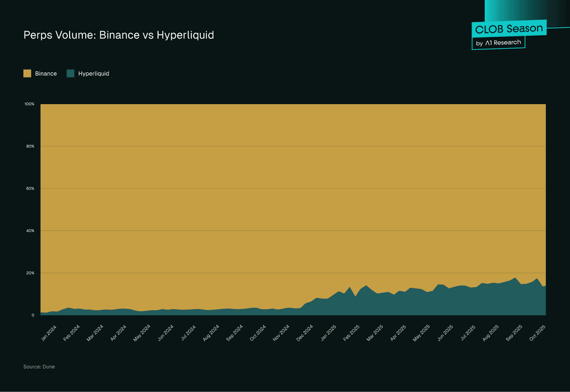Click the Sep 2025 axis label
The image size is (570, 392).
(514, 333)
